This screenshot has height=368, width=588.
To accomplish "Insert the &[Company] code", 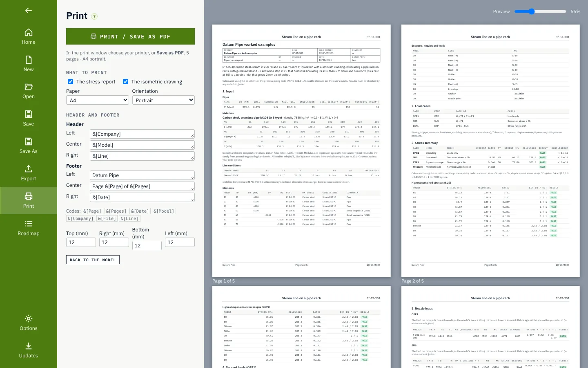I will [80, 219].
